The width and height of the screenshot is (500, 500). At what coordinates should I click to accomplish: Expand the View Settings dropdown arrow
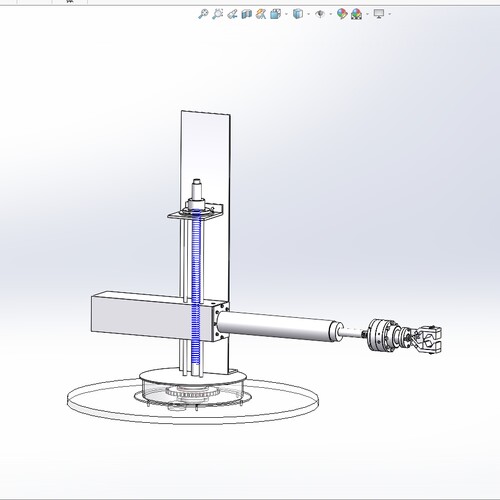tap(389, 14)
